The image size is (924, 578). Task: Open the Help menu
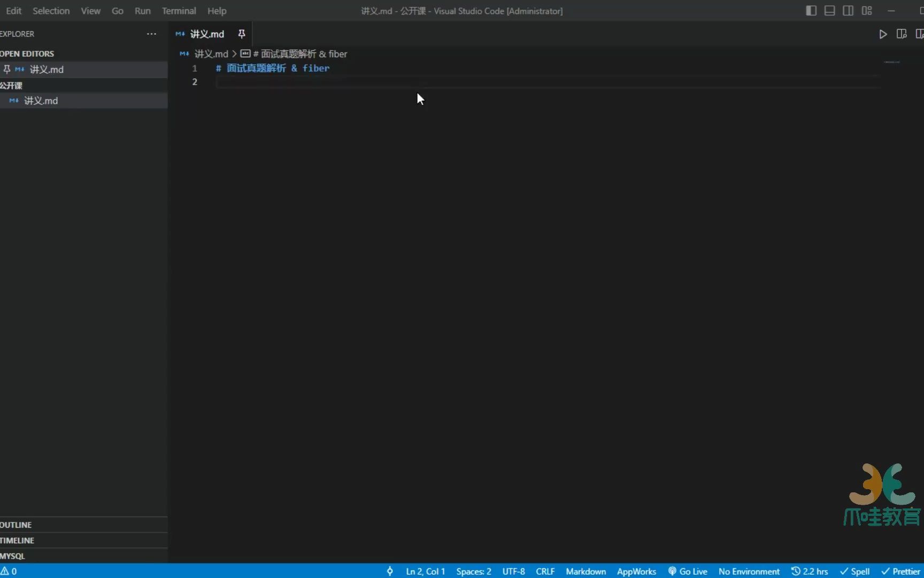[217, 11]
